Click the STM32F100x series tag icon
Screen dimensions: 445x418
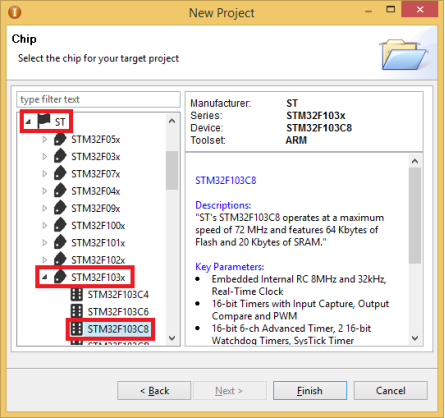[60, 225]
